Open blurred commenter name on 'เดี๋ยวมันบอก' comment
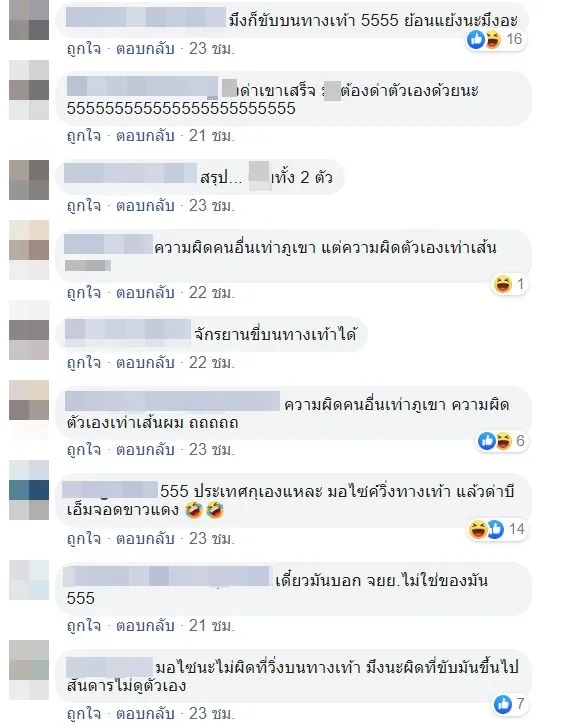The image size is (570, 725). (167, 576)
